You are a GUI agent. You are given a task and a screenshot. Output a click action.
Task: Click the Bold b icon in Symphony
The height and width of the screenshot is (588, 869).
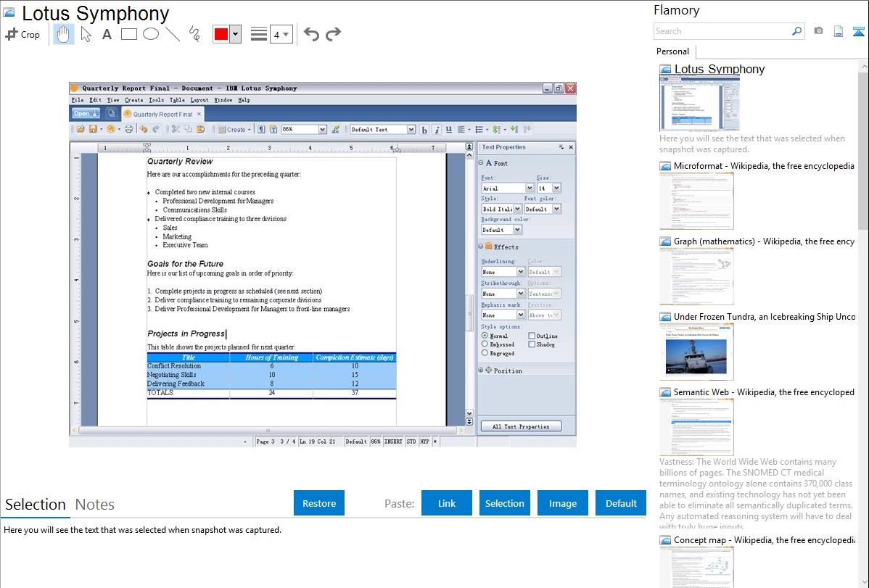(424, 130)
